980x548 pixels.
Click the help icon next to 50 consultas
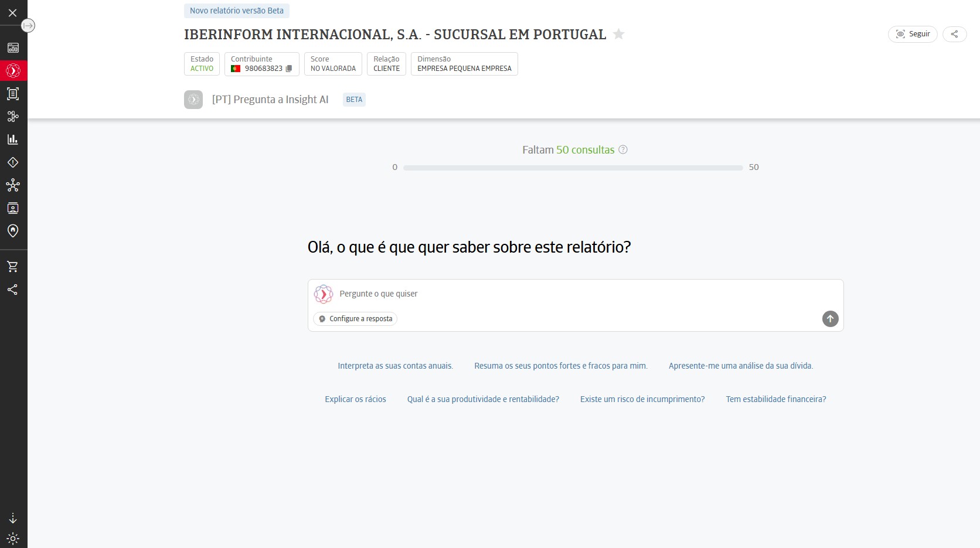pyautogui.click(x=623, y=149)
